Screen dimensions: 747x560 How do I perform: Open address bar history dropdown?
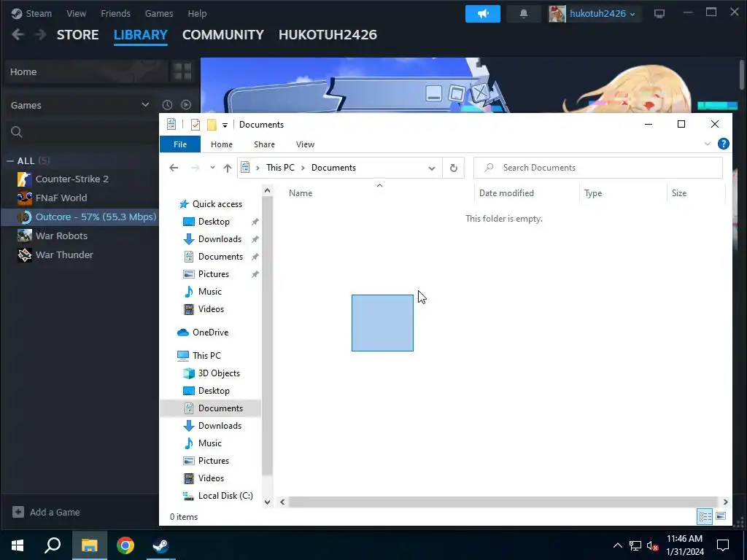[432, 168]
